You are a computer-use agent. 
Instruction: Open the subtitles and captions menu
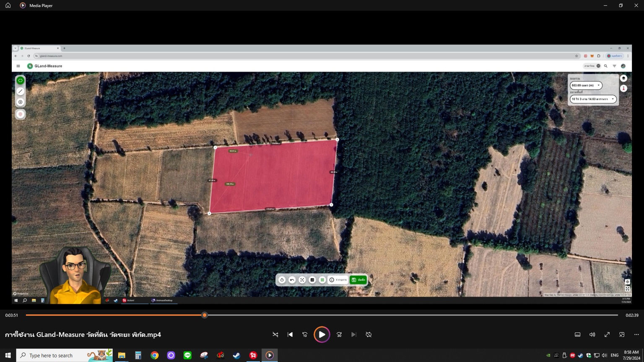[x=577, y=334]
